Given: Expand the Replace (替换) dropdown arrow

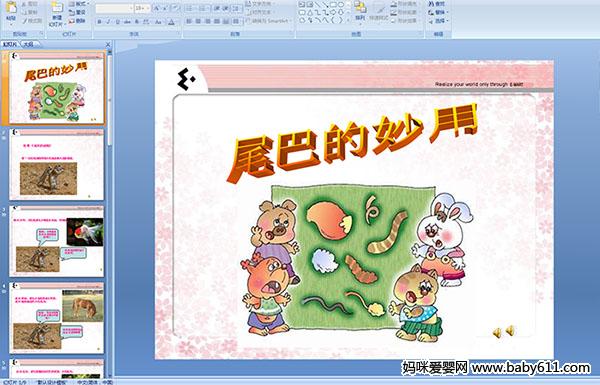Looking at the screenshot, I should click(447, 12).
